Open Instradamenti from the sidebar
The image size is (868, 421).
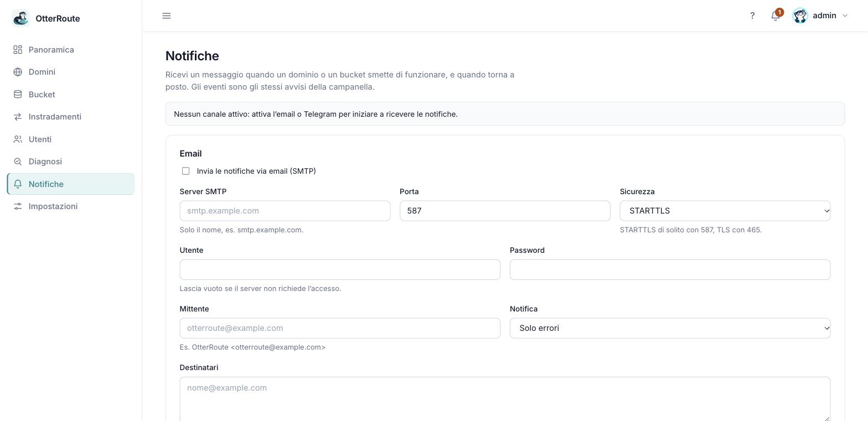(x=71, y=117)
